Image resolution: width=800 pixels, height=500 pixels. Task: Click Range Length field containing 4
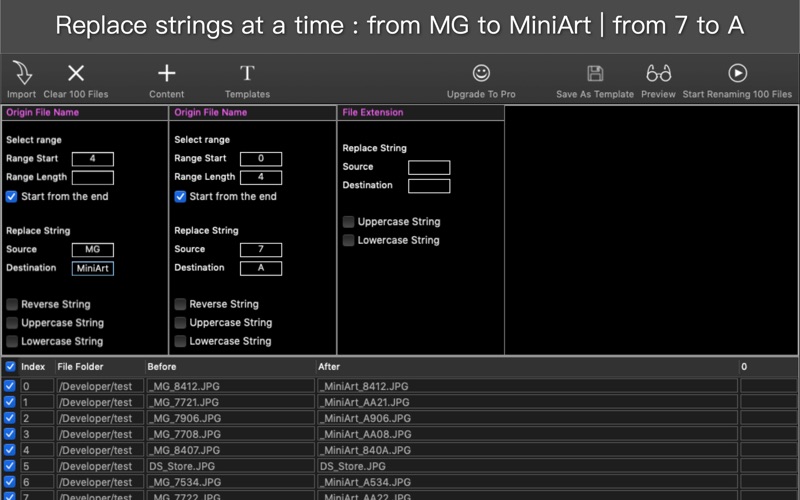coord(261,177)
